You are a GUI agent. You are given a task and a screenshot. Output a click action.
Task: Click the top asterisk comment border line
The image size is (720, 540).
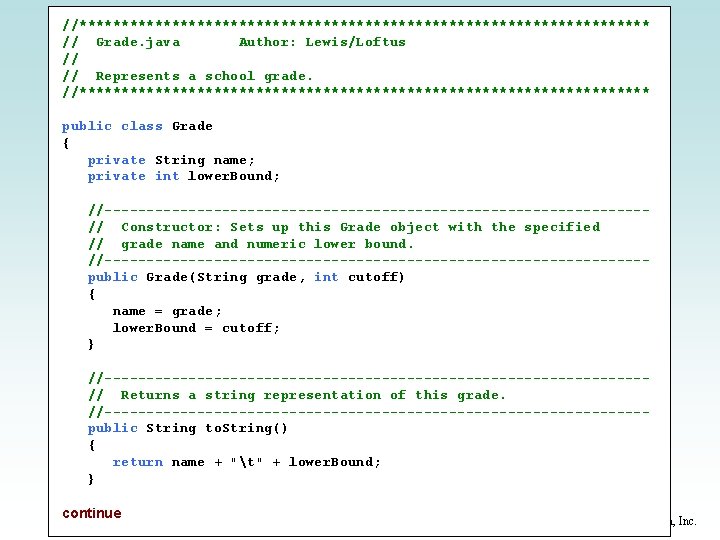(x=356, y=24)
